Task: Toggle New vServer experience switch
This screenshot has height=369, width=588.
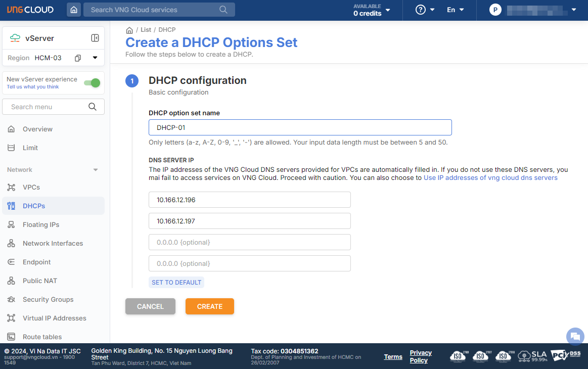Action: point(92,83)
